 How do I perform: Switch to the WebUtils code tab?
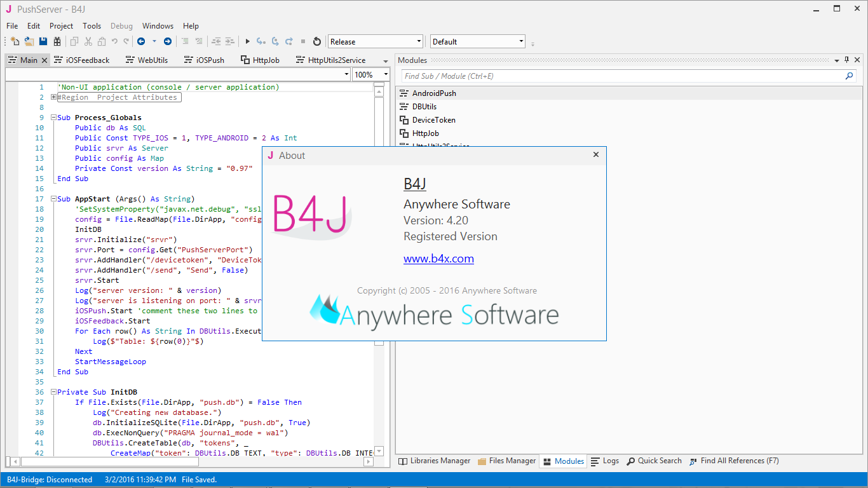pyautogui.click(x=147, y=60)
